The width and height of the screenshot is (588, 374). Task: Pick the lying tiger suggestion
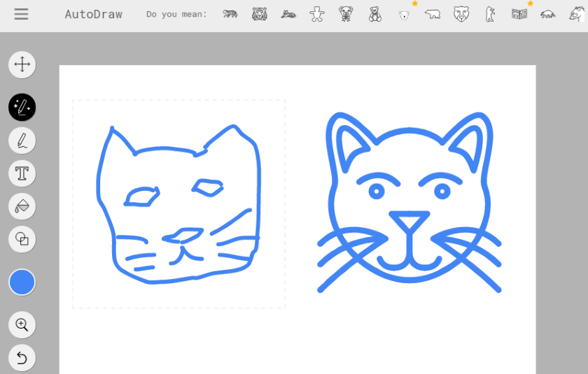click(288, 15)
